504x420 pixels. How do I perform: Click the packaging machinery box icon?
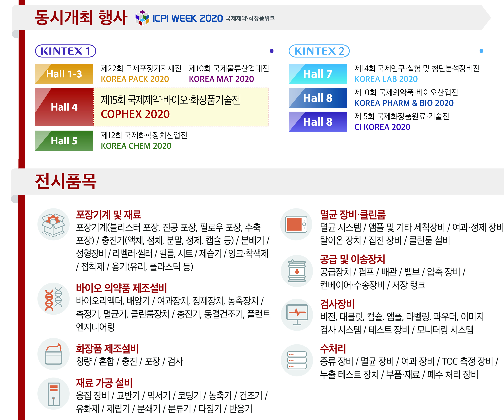click(x=53, y=224)
